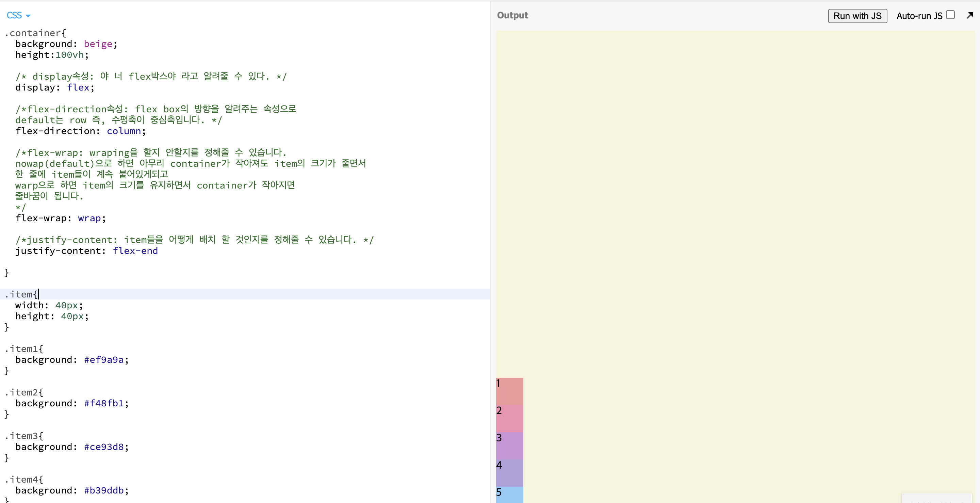Click the '.item3{' selector
Image resolution: width=980 pixels, height=503 pixels.
point(24,436)
